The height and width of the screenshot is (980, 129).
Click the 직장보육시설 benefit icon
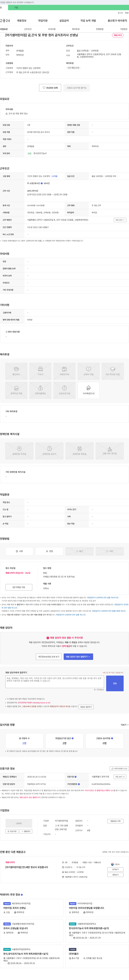(64, 390)
